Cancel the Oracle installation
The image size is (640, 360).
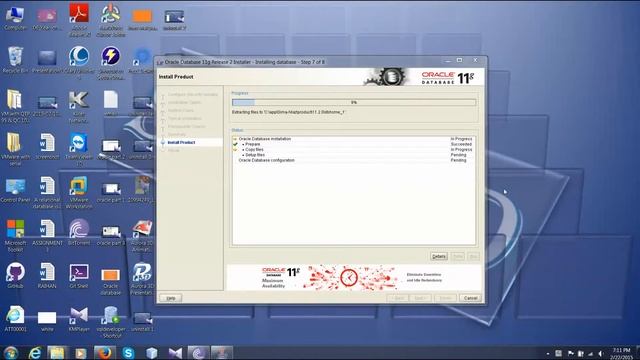470,298
